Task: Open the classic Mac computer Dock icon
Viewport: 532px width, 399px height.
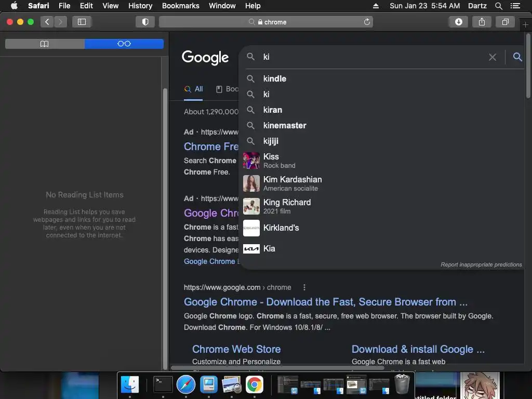Action: click(x=209, y=384)
